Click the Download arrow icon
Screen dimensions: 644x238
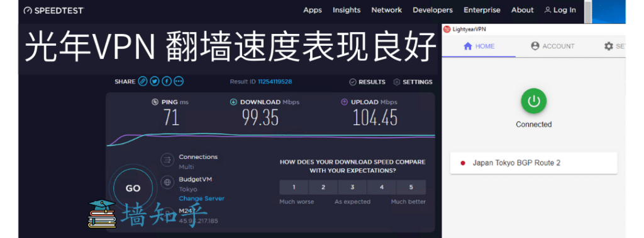tap(233, 102)
